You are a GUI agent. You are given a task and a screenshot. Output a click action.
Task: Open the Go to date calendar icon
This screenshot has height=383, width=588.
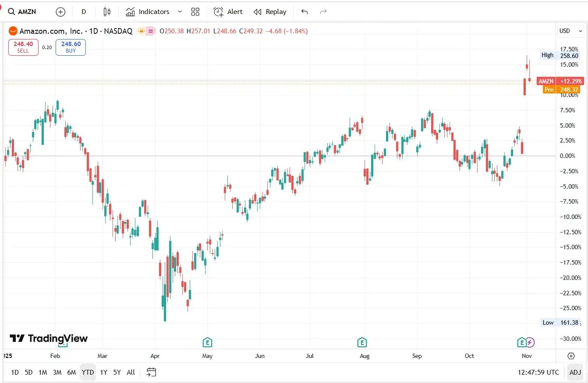pyautogui.click(x=151, y=372)
